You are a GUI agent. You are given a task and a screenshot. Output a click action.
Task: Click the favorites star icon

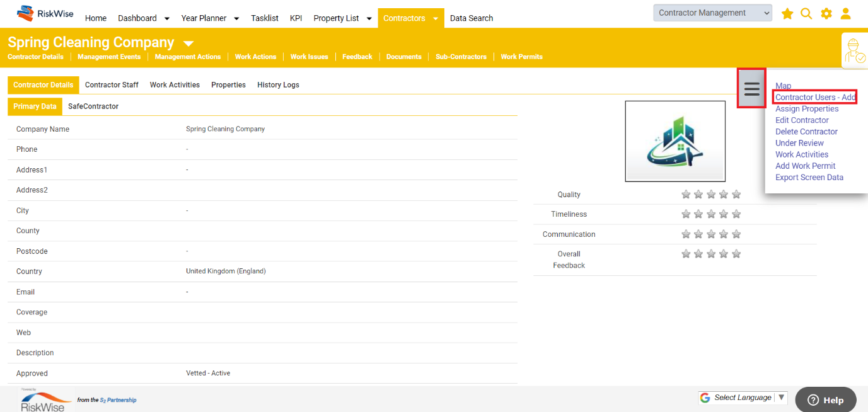pos(787,13)
